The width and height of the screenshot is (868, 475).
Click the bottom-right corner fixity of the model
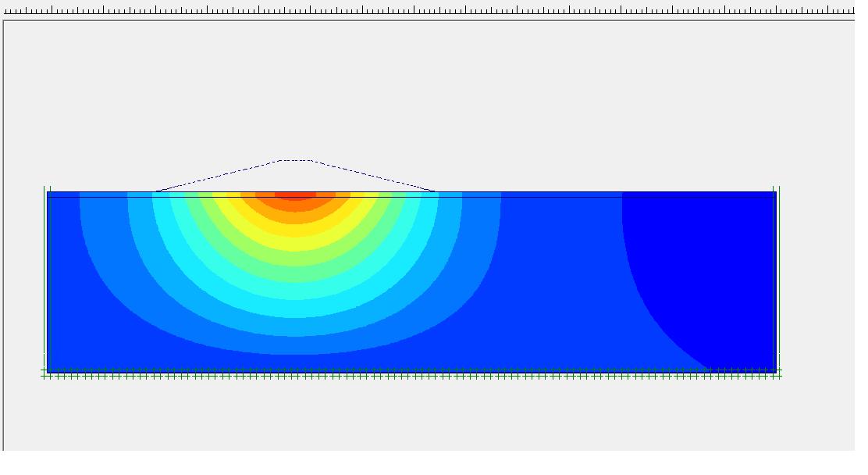click(778, 374)
